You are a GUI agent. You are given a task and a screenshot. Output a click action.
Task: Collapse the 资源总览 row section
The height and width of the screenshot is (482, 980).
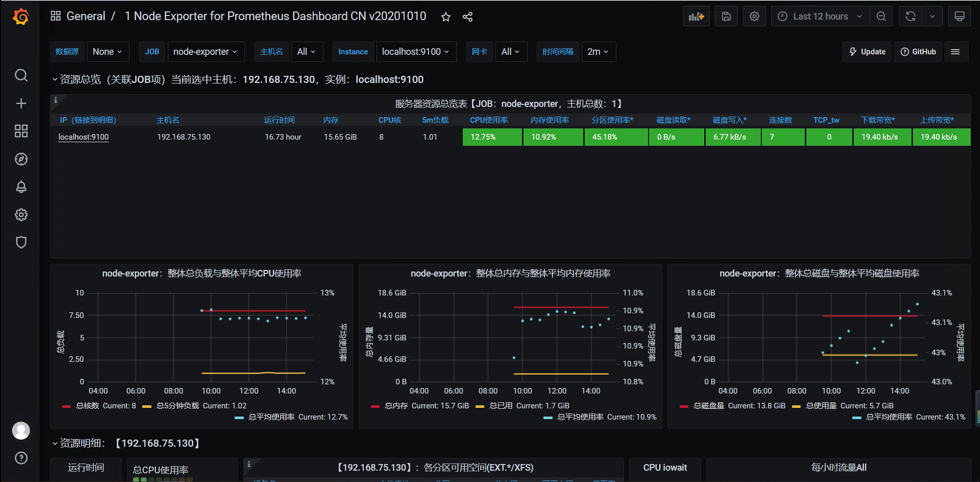tap(55, 80)
